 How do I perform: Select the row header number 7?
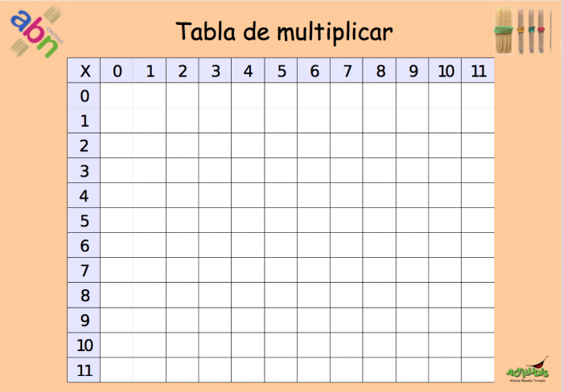point(84,270)
